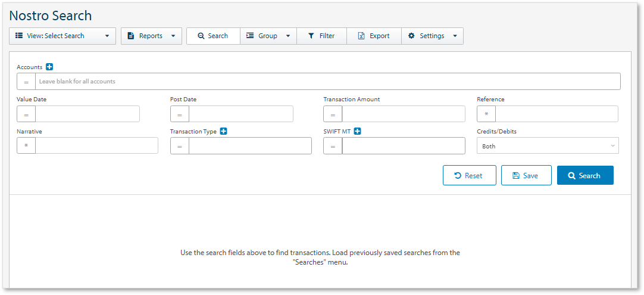Open the View: Select Search dropdown
The width and height of the screenshot is (644, 295).
62,36
